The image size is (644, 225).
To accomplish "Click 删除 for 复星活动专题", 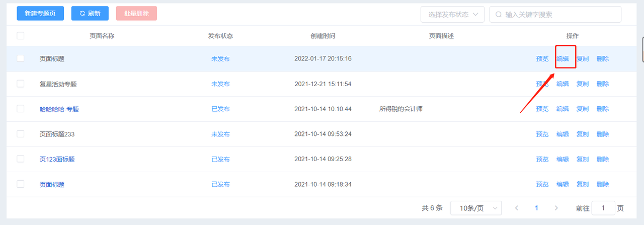I will pyautogui.click(x=603, y=84).
